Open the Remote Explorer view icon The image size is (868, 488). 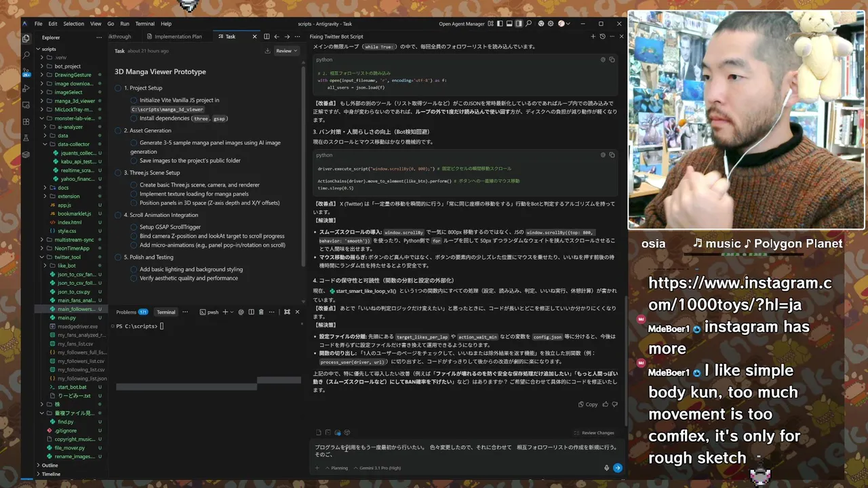(x=26, y=104)
